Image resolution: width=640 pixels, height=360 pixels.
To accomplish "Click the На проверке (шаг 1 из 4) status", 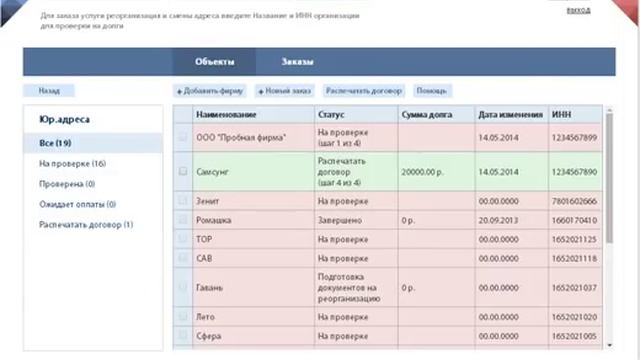I will pyautogui.click(x=356, y=138).
